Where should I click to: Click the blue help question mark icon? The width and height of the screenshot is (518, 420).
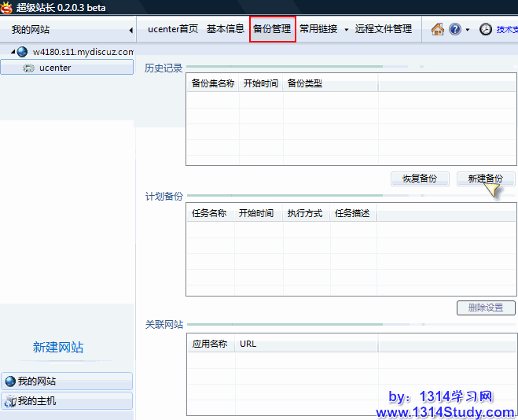click(x=455, y=29)
